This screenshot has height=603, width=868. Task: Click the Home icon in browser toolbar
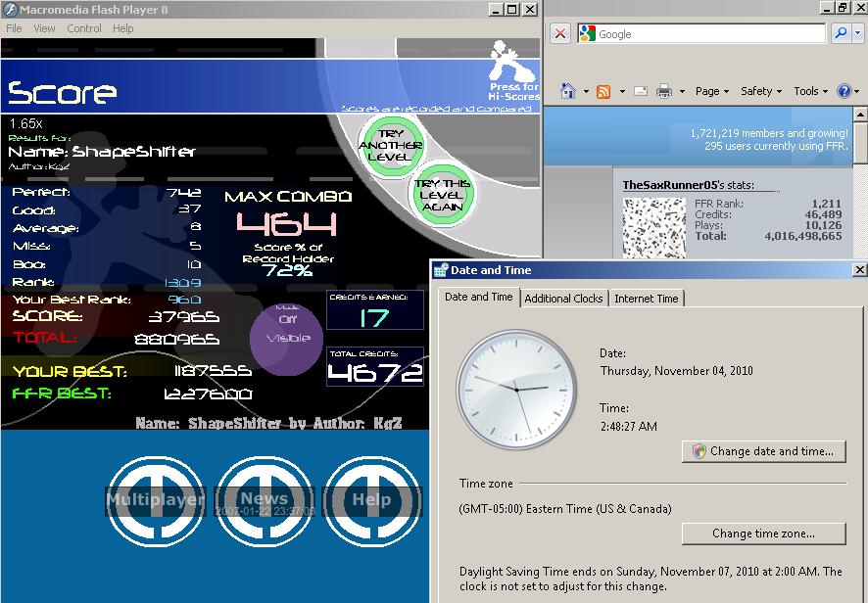[567, 91]
